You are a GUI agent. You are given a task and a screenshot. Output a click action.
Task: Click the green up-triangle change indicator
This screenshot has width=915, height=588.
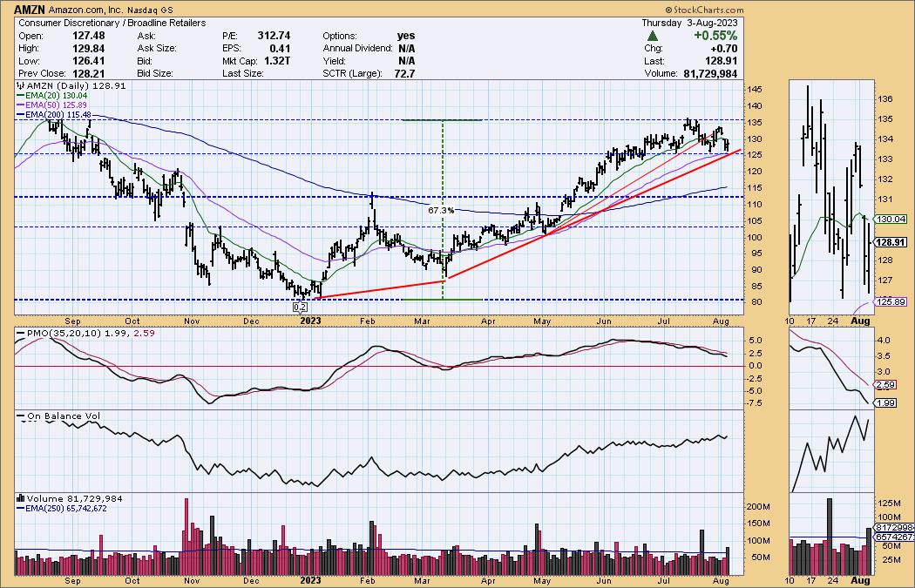(654, 36)
